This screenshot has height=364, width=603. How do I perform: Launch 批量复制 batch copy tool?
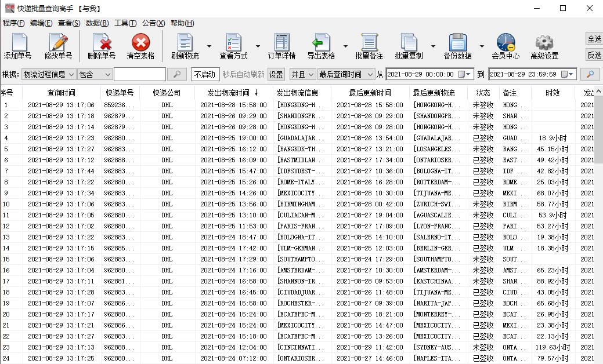pyautogui.click(x=409, y=46)
